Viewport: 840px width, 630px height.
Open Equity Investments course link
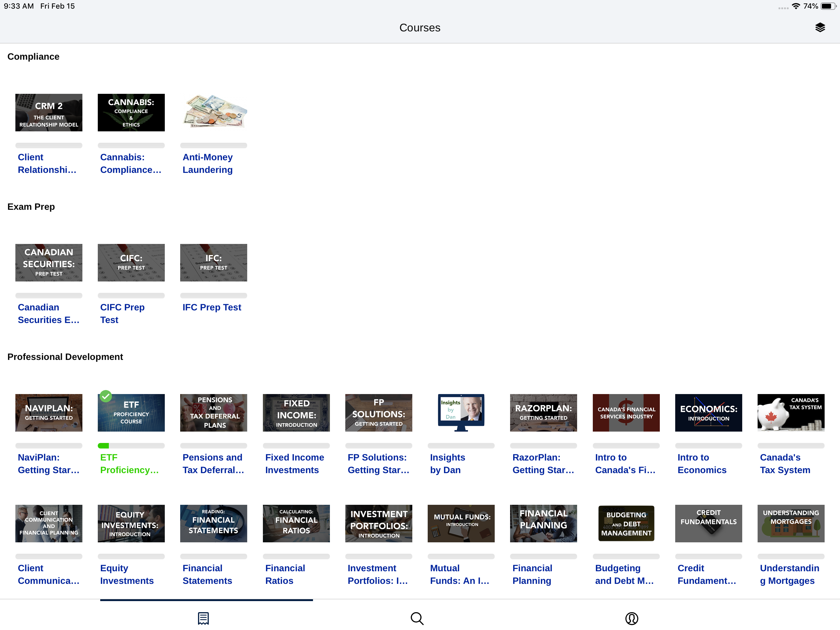point(127,574)
